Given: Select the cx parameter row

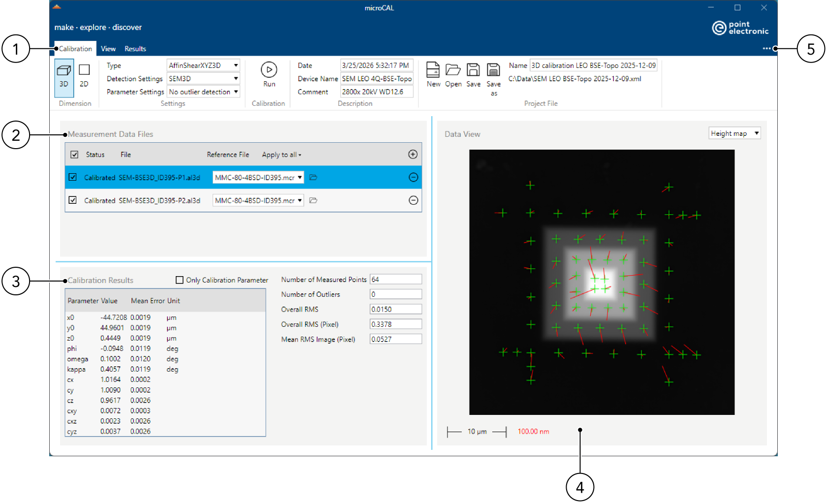Looking at the screenshot, I should pos(165,379).
